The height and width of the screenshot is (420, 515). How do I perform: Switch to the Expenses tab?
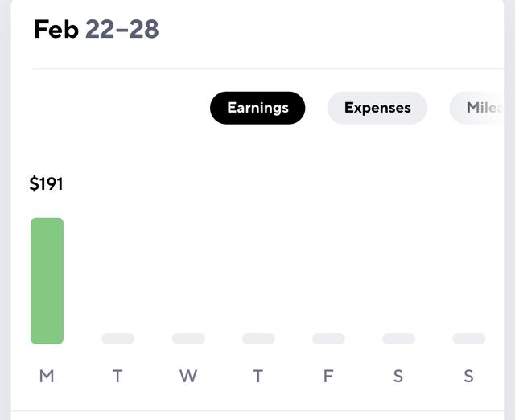coord(377,108)
